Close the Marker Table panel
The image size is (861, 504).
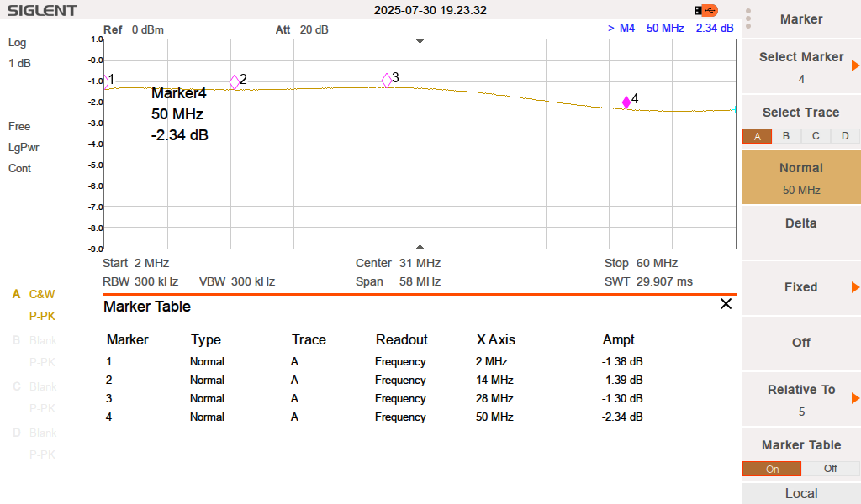pos(726,304)
